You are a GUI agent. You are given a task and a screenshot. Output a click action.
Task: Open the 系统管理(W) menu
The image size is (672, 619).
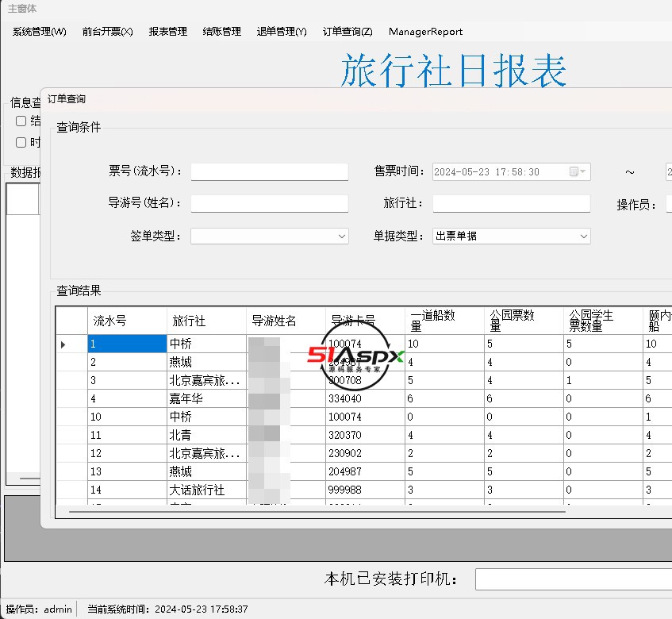(40, 32)
